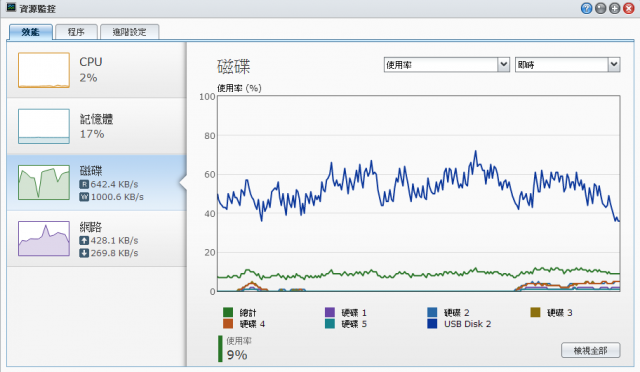
Task: Click the 使用率 (%) axis label
Action: 239,88
